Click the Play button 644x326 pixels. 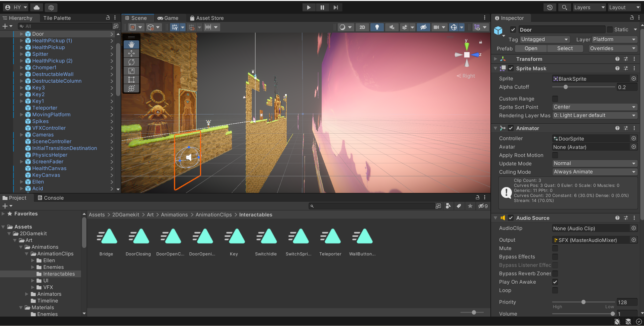click(308, 7)
